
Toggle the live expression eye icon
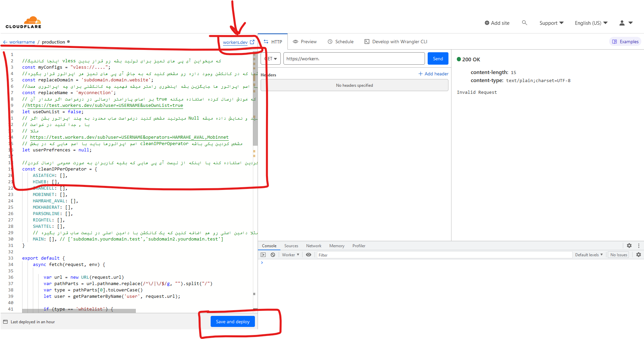tap(308, 255)
